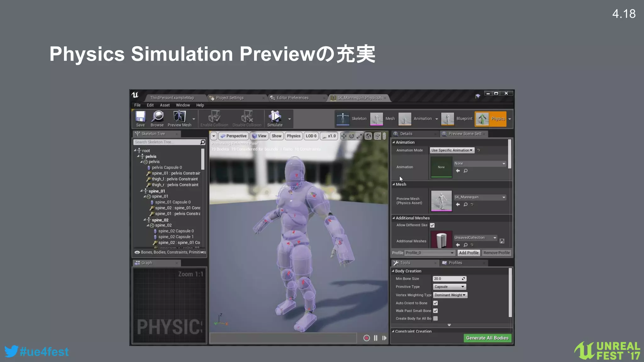Image resolution: width=644 pixels, height=362 pixels.
Task: Use selected asset arrow for Animation
Action: pos(458,171)
